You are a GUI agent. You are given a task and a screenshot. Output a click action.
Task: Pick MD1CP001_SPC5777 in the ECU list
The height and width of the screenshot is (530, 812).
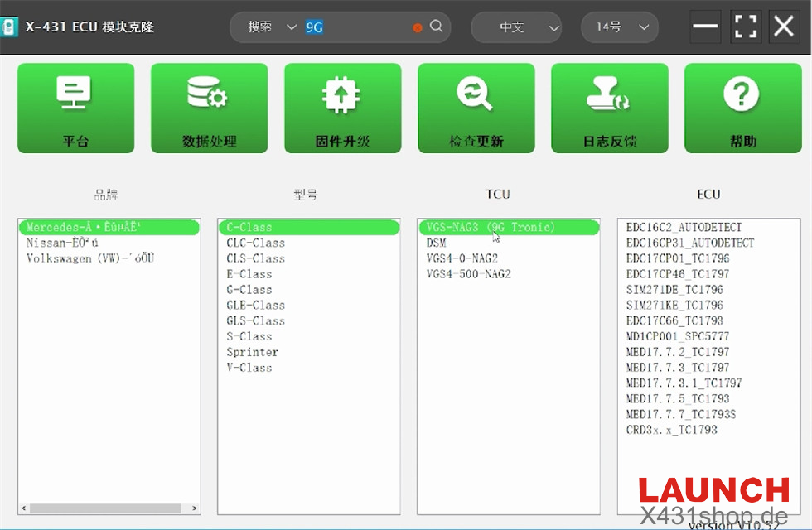pyautogui.click(x=677, y=336)
